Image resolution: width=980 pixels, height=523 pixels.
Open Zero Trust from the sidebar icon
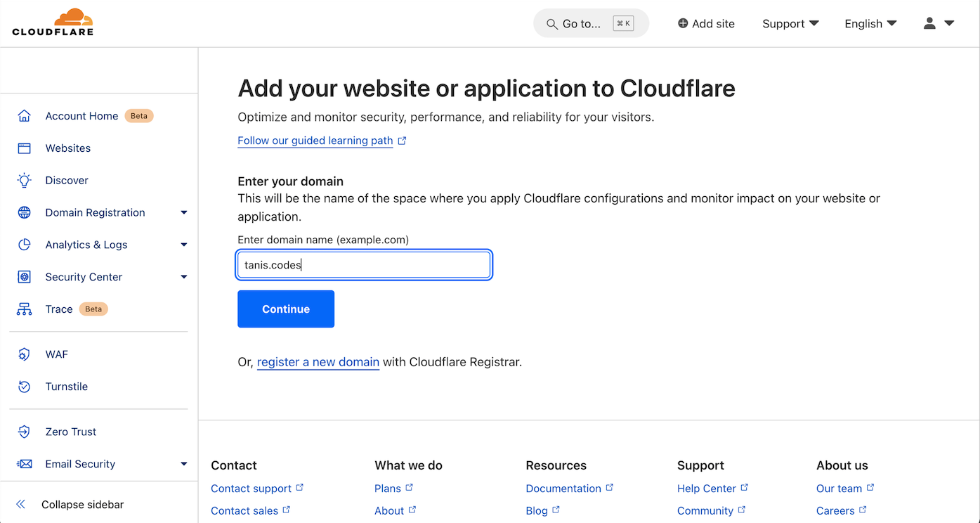[25, 431]
